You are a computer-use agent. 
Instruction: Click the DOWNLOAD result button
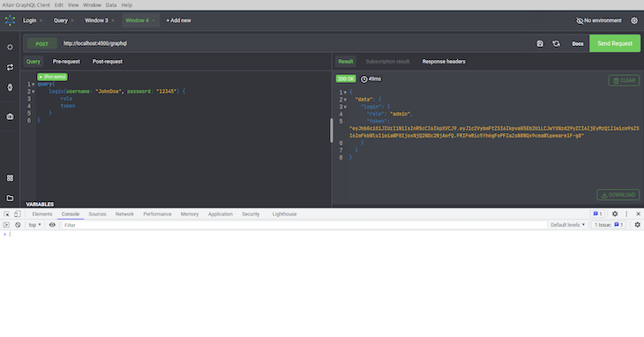coord(618,195)
